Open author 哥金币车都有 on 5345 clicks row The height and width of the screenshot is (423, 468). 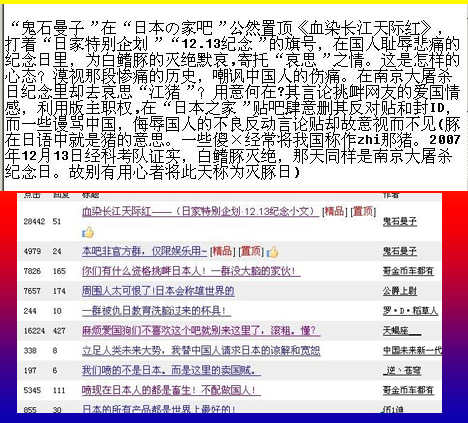408,390
